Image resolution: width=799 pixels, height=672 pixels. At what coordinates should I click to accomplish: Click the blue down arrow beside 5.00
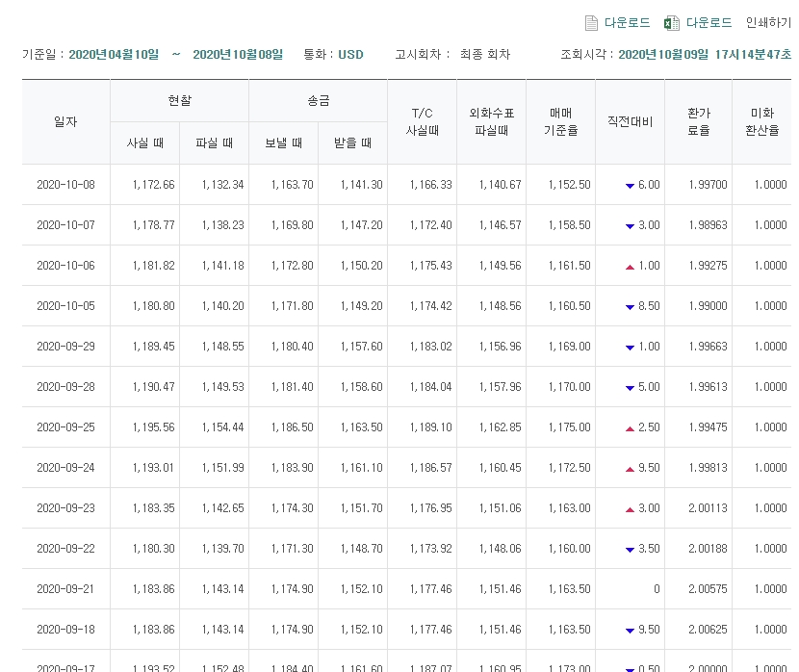point(630,388)
